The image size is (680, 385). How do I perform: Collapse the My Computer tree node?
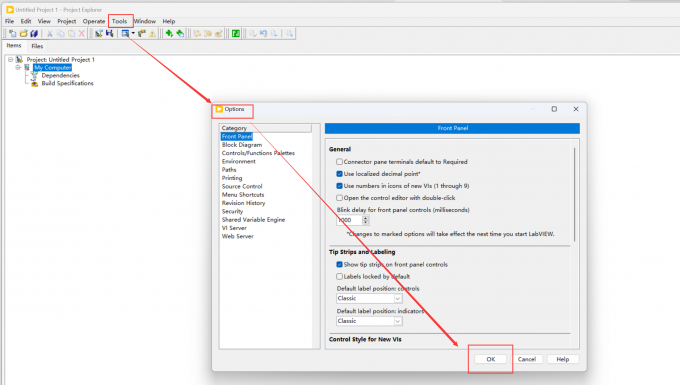[x=18, y=68]
